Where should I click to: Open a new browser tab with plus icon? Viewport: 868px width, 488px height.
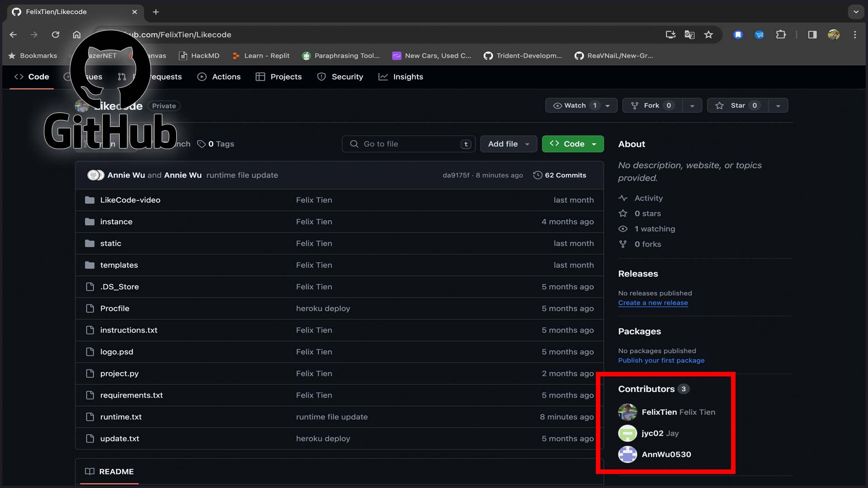tap(156, 12)
